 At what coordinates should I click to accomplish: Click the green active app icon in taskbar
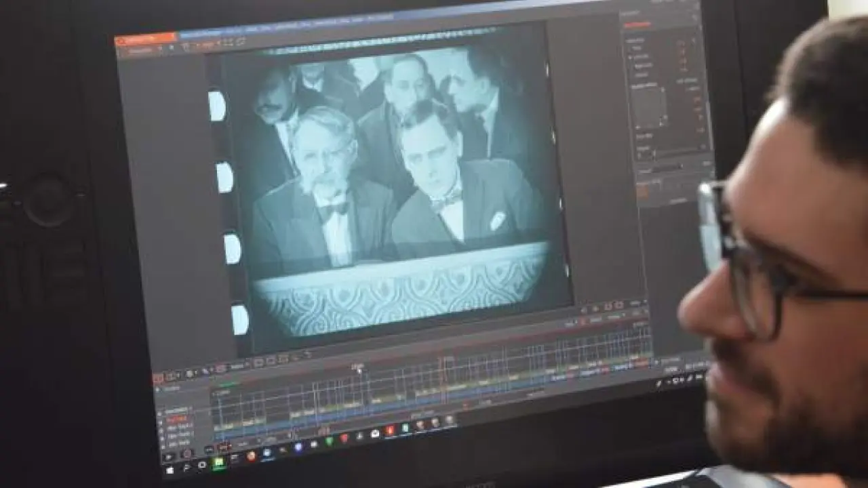click(x=218, y=462)
